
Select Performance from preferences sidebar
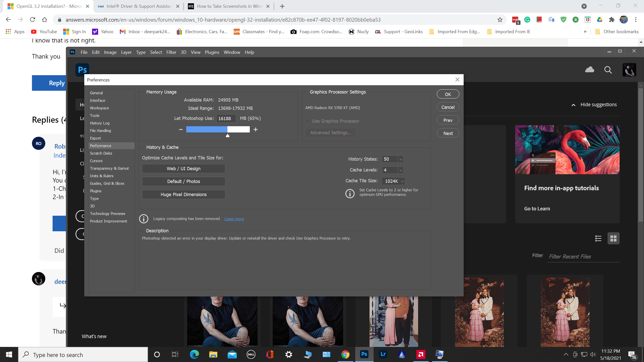pyautogui.click(x=101, y=145)
